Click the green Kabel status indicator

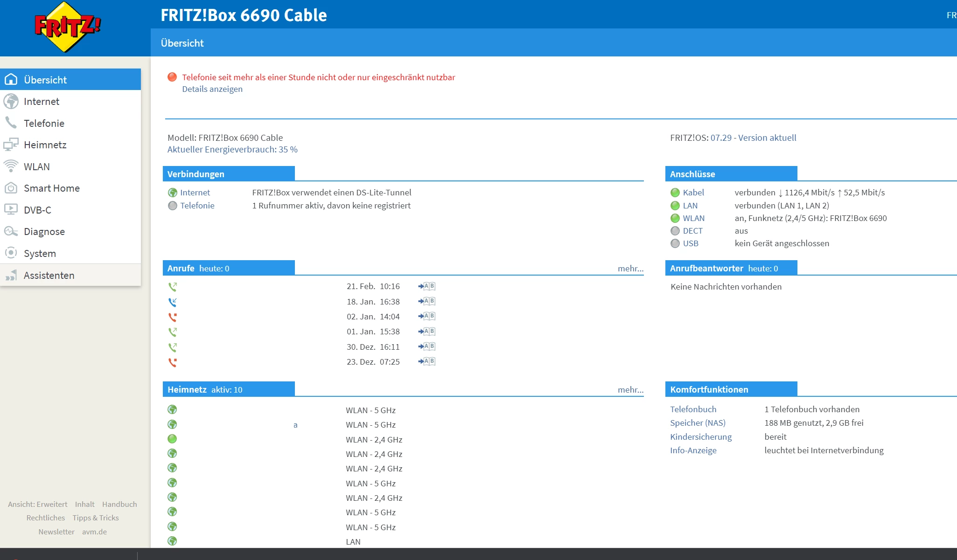pos(675,193)
